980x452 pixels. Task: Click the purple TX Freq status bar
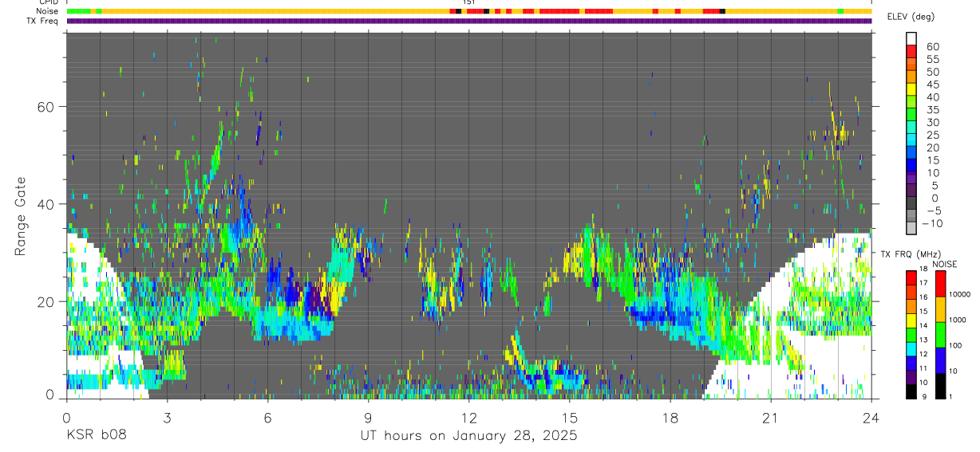(469, 21)
